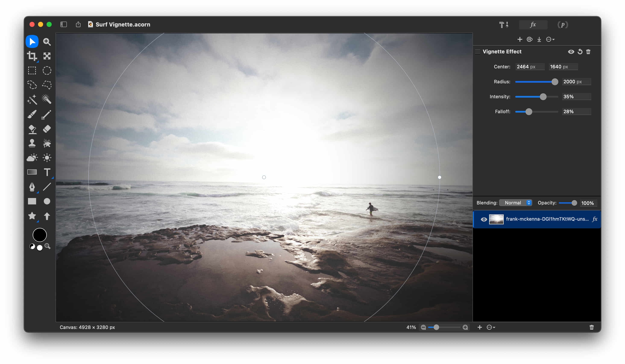Viewport: 625px width, 364px height.
Task: Toggle Vignette Effect visibility eye
Action: [x=571, y=51]
